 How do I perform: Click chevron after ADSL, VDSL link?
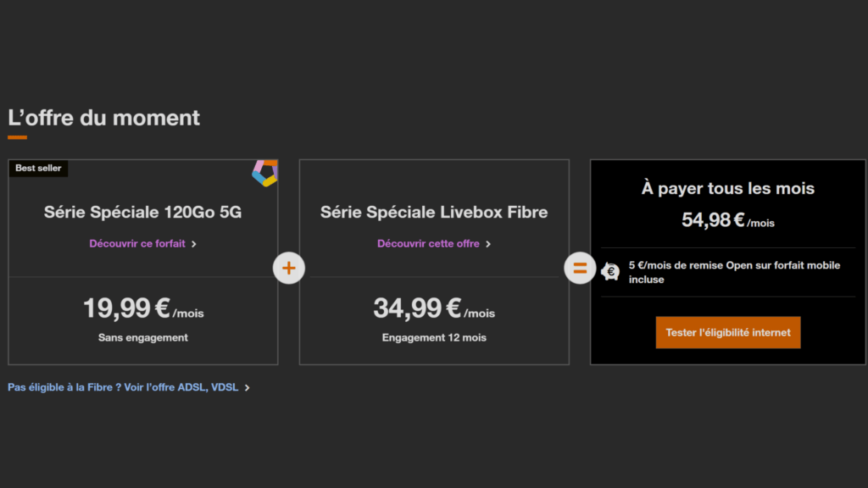point(247,388)
